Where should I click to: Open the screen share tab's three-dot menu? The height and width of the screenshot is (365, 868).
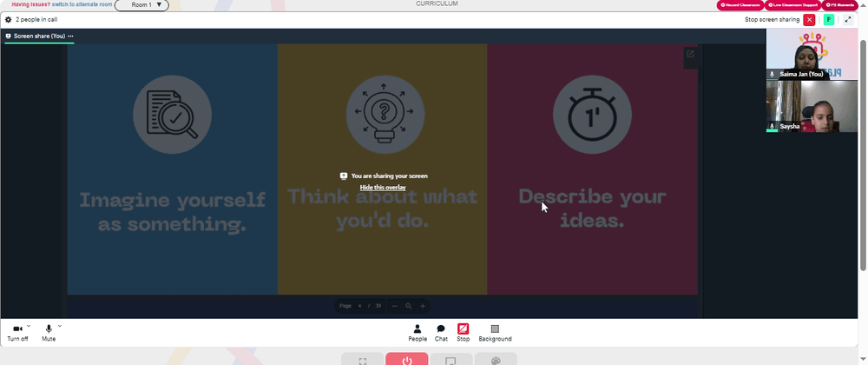pyautogui.click(x=71, y=36)
